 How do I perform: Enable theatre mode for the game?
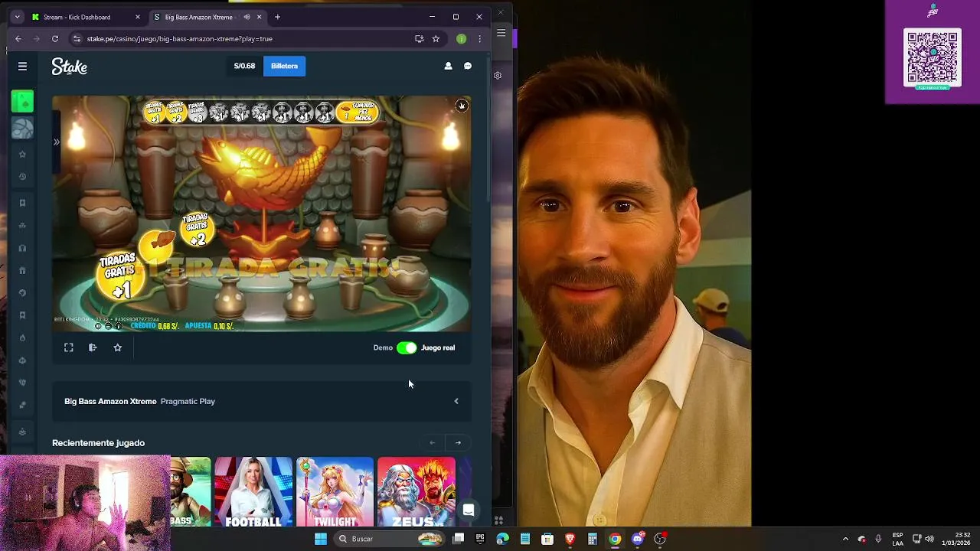[93, 347]
